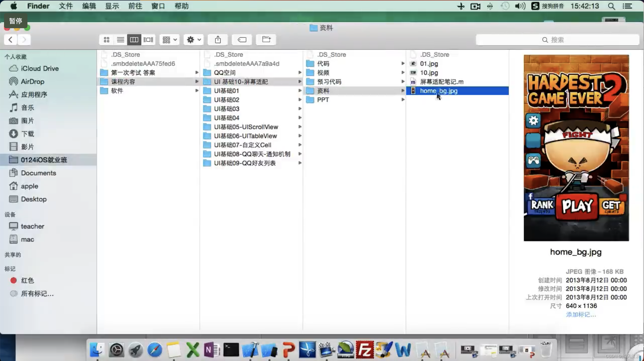
Task: Select 资料 folder in third column
Action: coord(354,91)
